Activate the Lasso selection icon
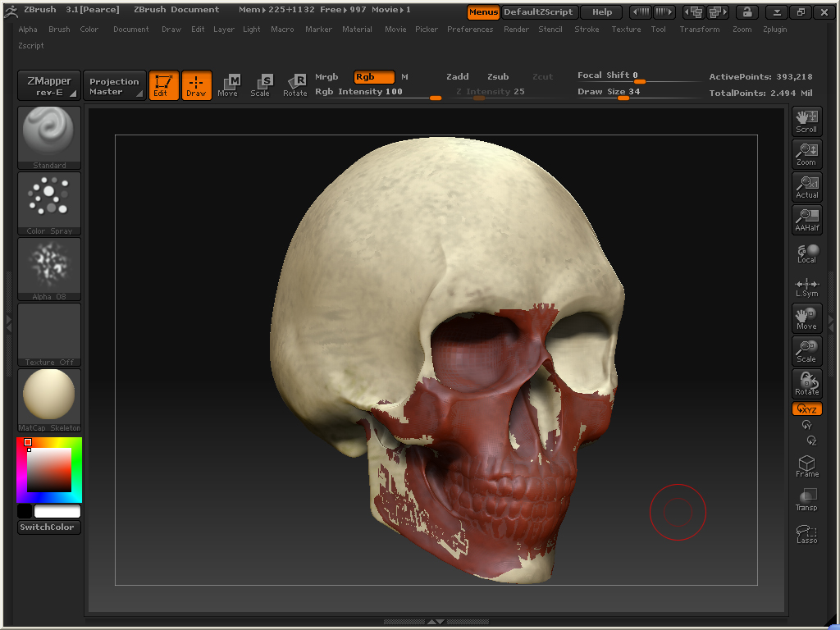The image size is (840, 630). (806, 534)
